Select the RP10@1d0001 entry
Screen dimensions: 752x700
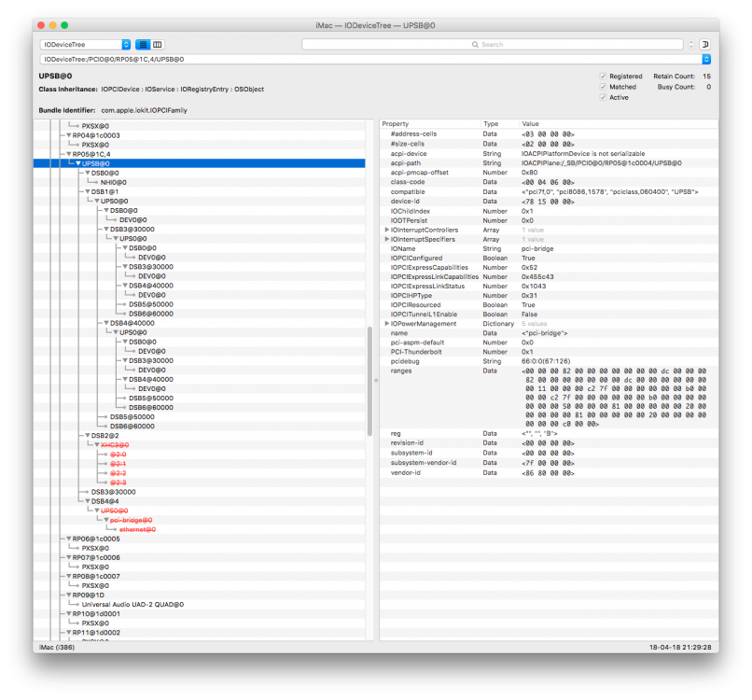coord(96,613)
